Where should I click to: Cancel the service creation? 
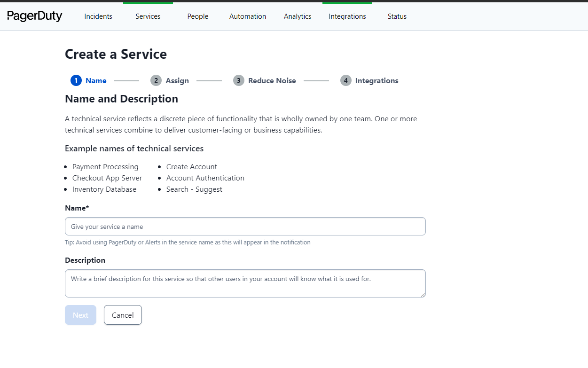123,315
